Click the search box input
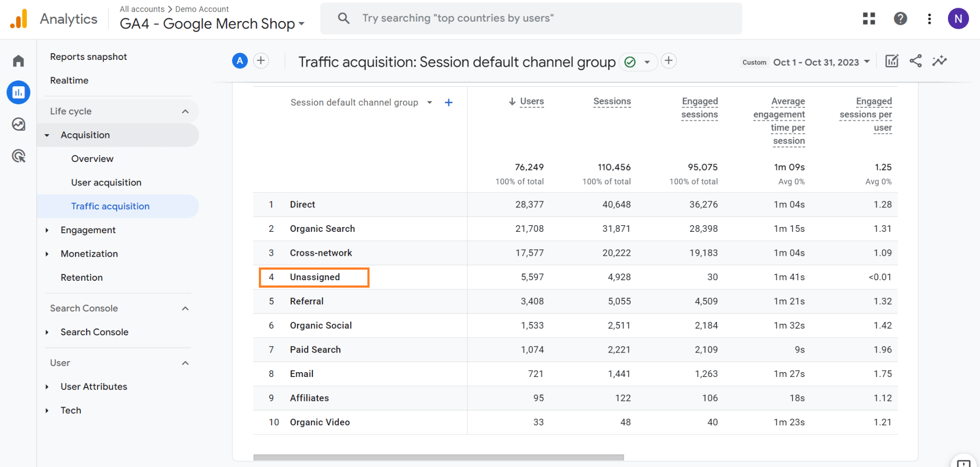 pyautogui.click(x=531, y=18)
